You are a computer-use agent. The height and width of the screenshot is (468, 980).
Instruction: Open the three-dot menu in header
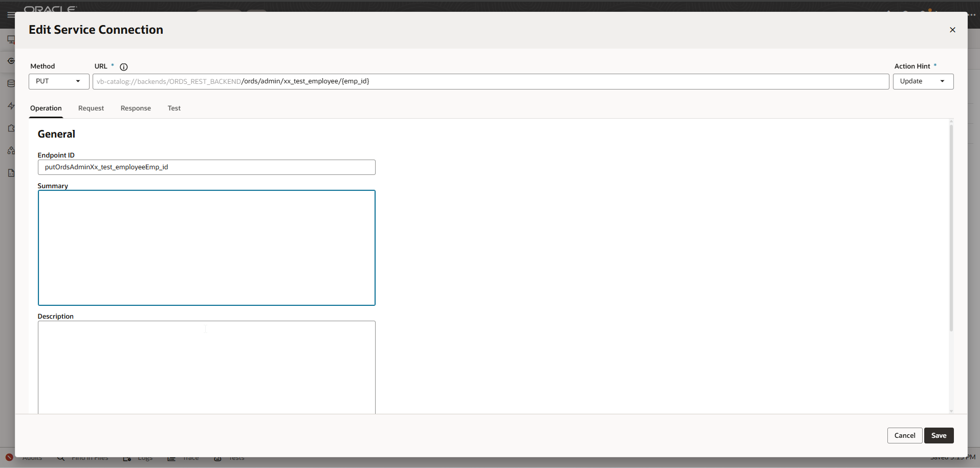coord(972,14)
